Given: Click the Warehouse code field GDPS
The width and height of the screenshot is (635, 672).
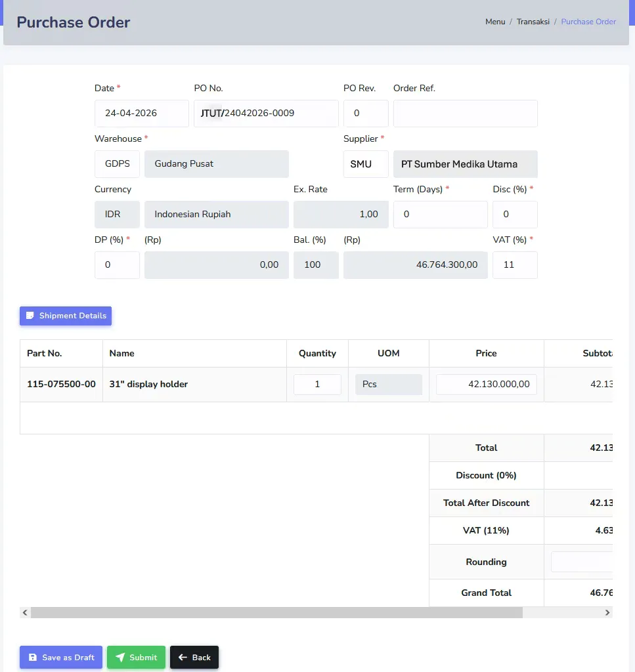Looking at the screenshot, I should [x=117, y=163].
